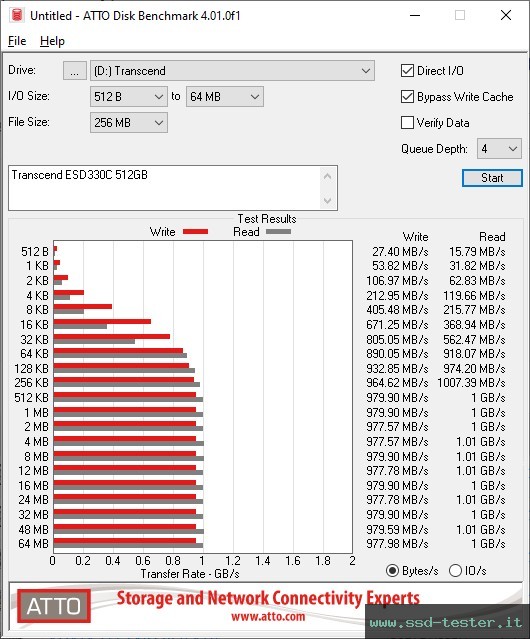Viewport: 530px width, 639px height.
Task: Click the 671.25 MB/s write value
Action: click(x=397, y=325)
